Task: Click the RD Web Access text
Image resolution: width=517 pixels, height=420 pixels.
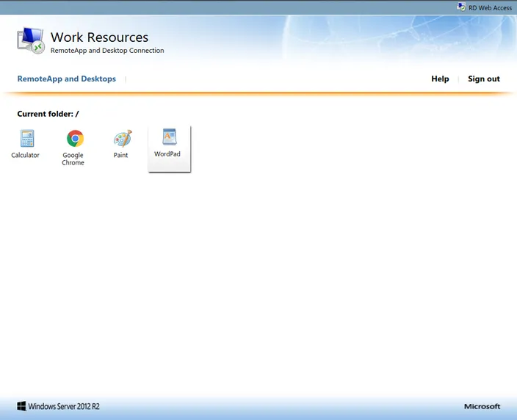Action: pyautogui.click(x=490, y=7)
